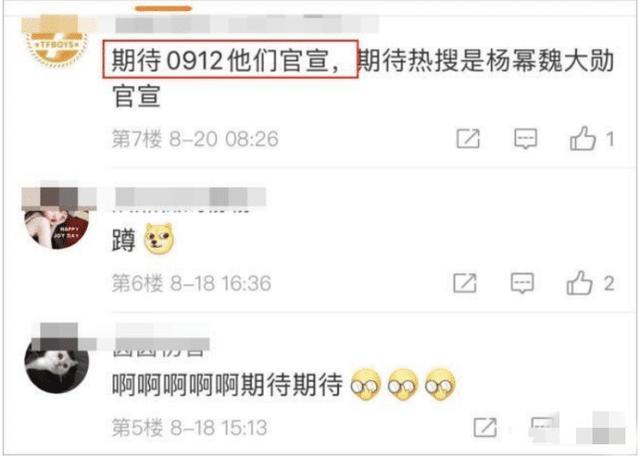Screen dimensions: 640x458
Task: Click the timestamp 第6楼 8-18 16:36
Action: [x=191, y=283]
